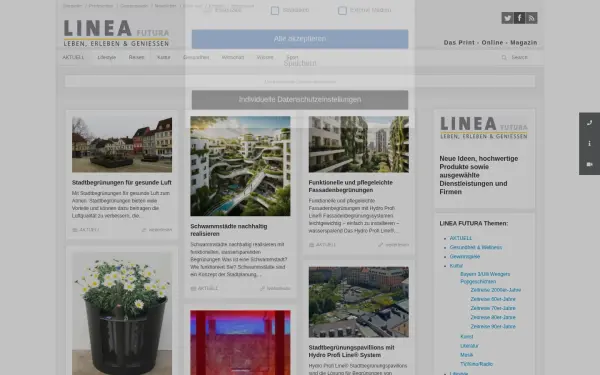The height and width of the screenshot is (375, 600).
Task: Click the Speichern button
Action: coord(300,64)
